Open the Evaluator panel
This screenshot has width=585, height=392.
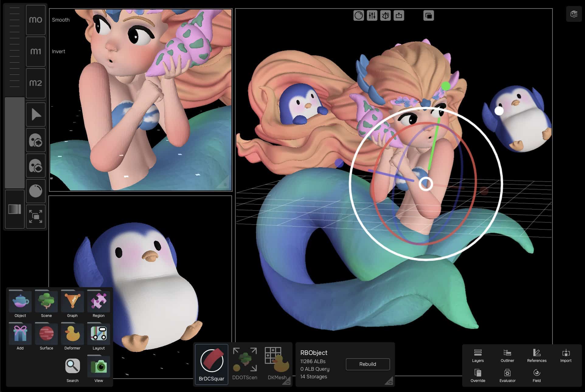[x=507, y=376]
